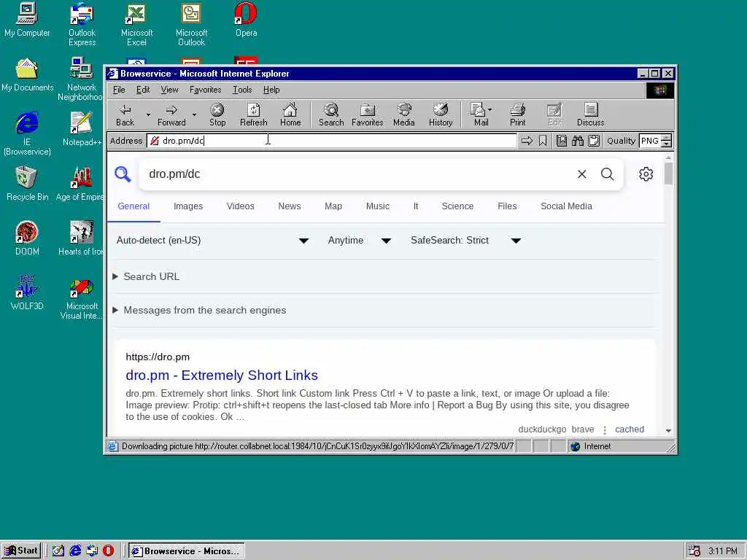Screen dimensions: 747x560
Task: Click the clipboard icon in address bar
Action: pos(594,141)
